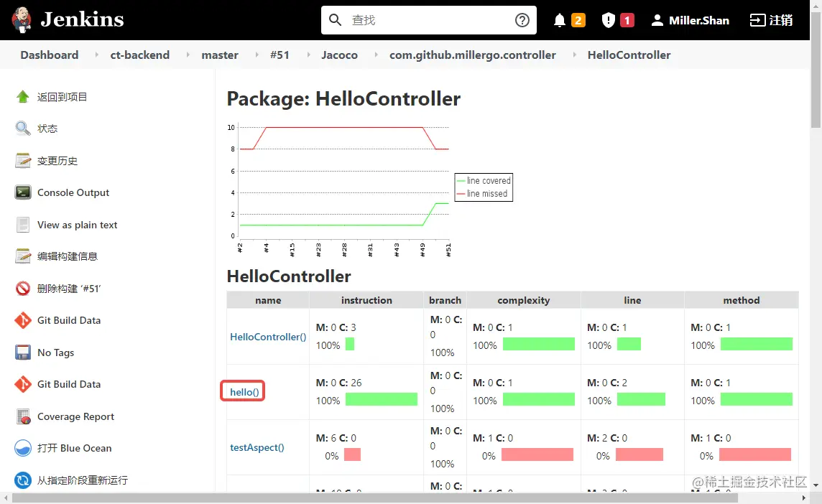Open the HelloController breadcrumb
This screenshot has height=504, width=822.
pyautogui.click(x=629, y=55)
